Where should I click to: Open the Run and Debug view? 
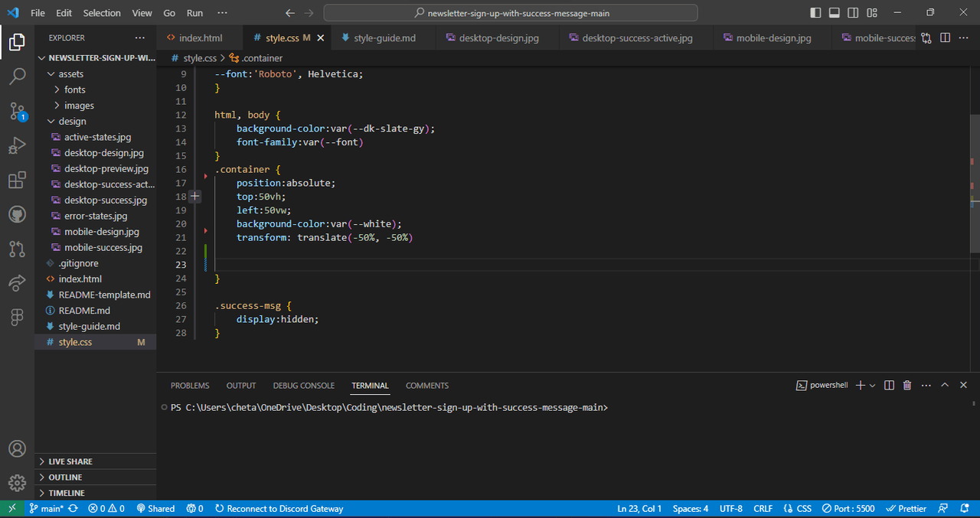pos(17,145)
